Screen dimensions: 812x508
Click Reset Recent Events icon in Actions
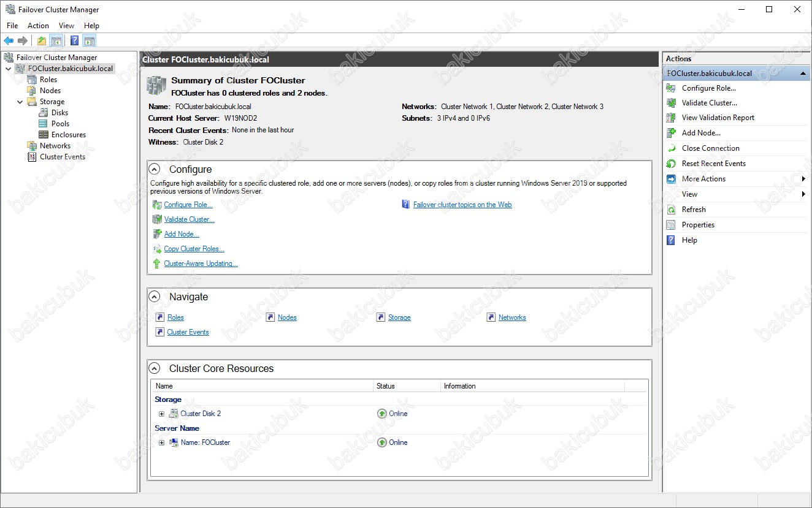[x=671, y=164]
